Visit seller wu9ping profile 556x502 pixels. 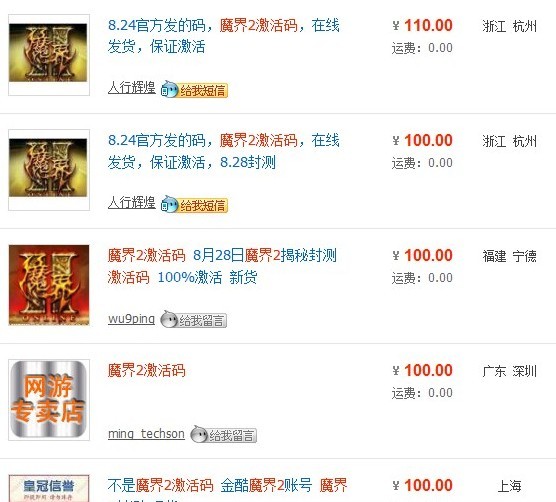pos(131,319)
